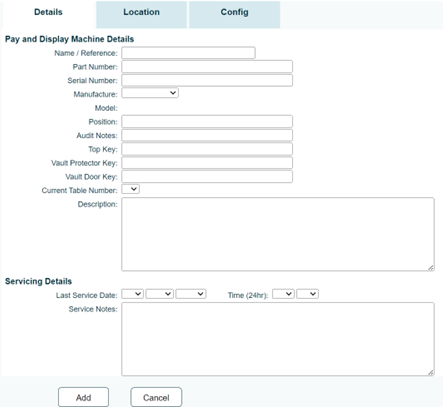Viewport: 443px width, 407px height.
Task: Open the Last Service Date month dropdown
Action: (x=160, y=294)
